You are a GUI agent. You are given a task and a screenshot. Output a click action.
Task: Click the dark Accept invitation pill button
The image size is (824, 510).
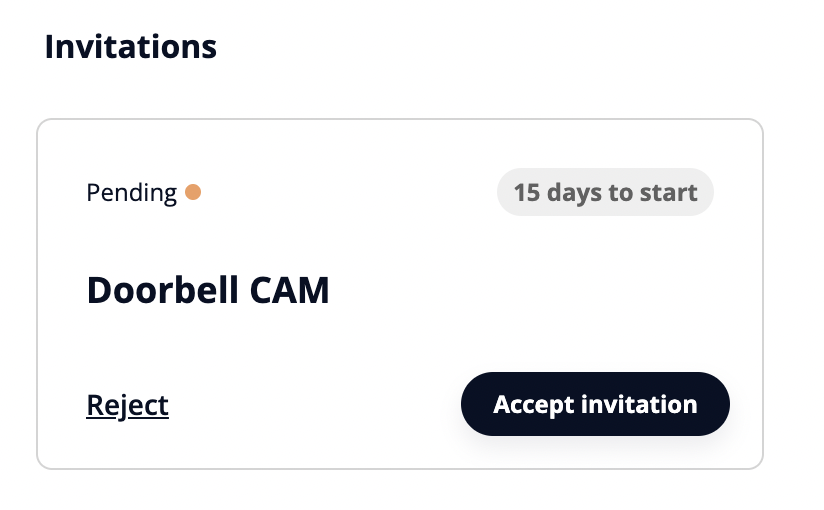(x=595, y=404)
